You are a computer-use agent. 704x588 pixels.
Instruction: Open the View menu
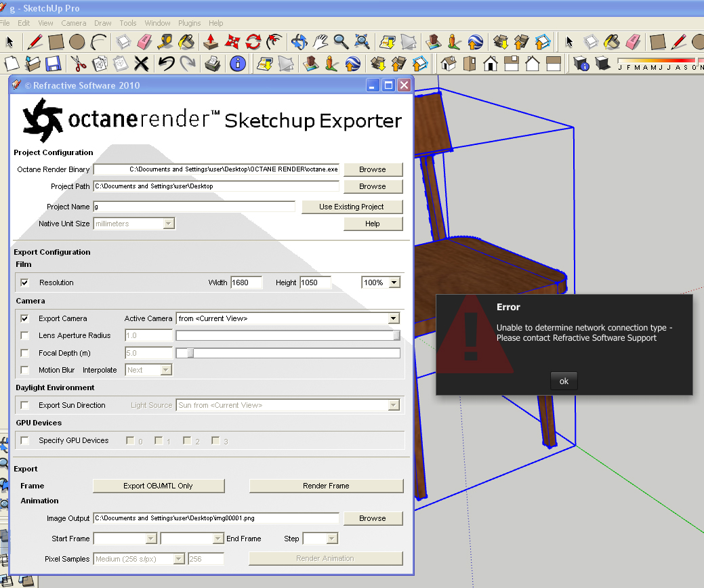pos(45,23)
